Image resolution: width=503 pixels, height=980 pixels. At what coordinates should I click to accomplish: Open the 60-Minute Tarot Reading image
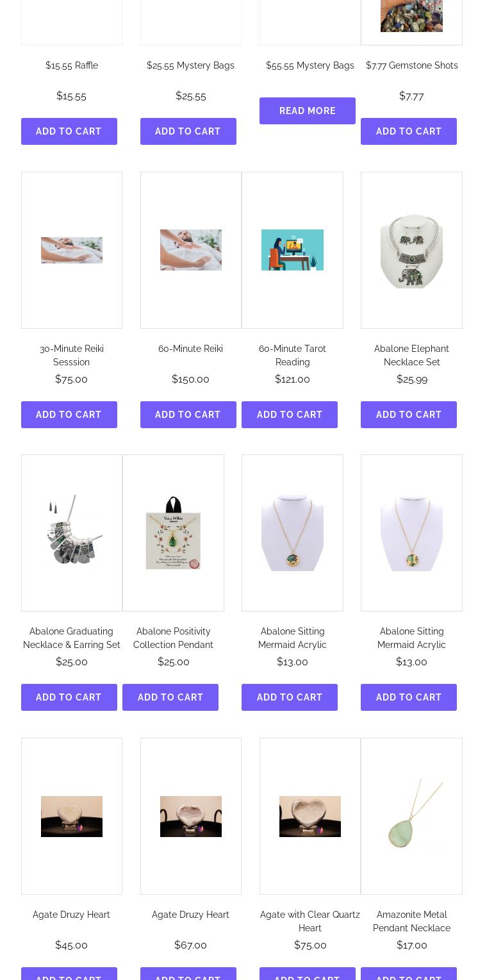pos(292,250)
